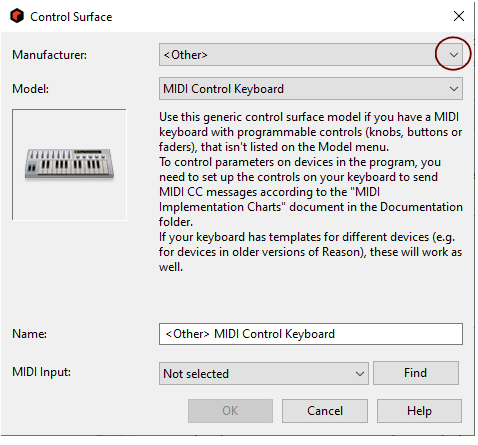478x445 pixels.
Task: Click the Manufacturer label
Action: [49, 55]
